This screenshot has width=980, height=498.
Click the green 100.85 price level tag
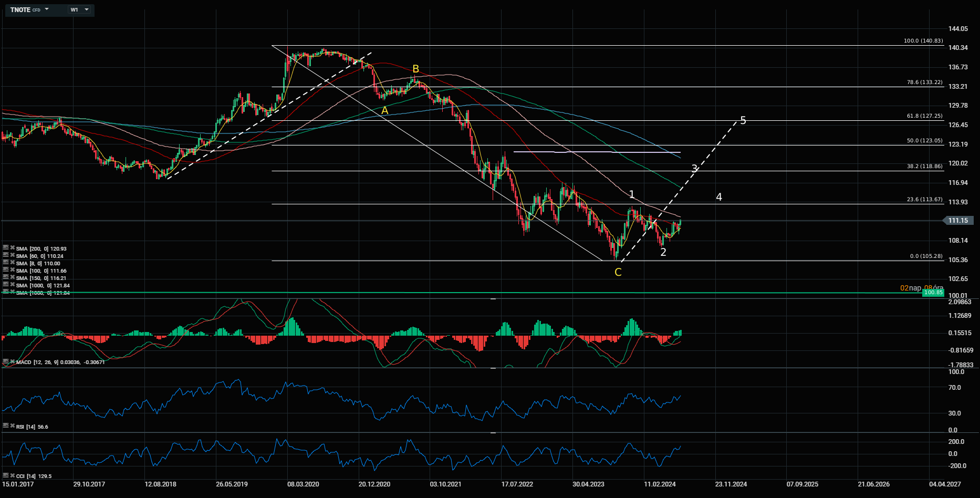[x=933, y=292]
